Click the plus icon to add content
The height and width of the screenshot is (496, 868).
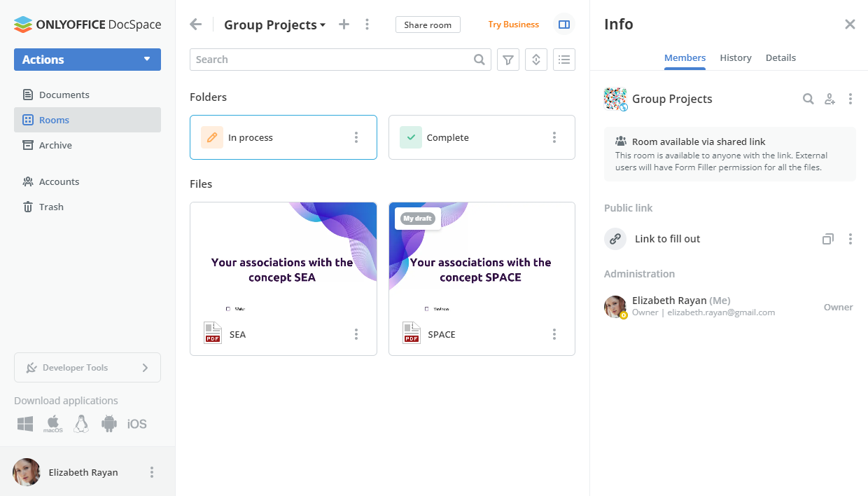pos(344,25)
